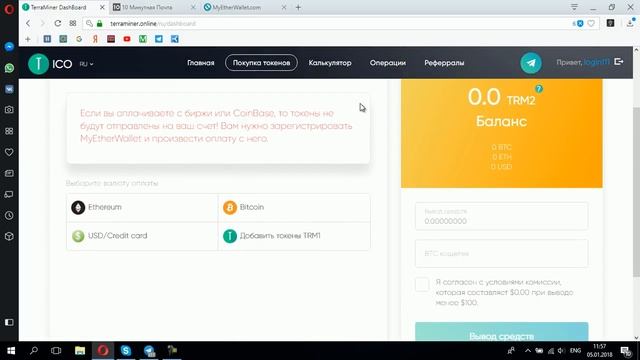Open the blue ad blocker shield
Image resolution: width=640 pixels, height=360 pixels.
click(580, 24)
